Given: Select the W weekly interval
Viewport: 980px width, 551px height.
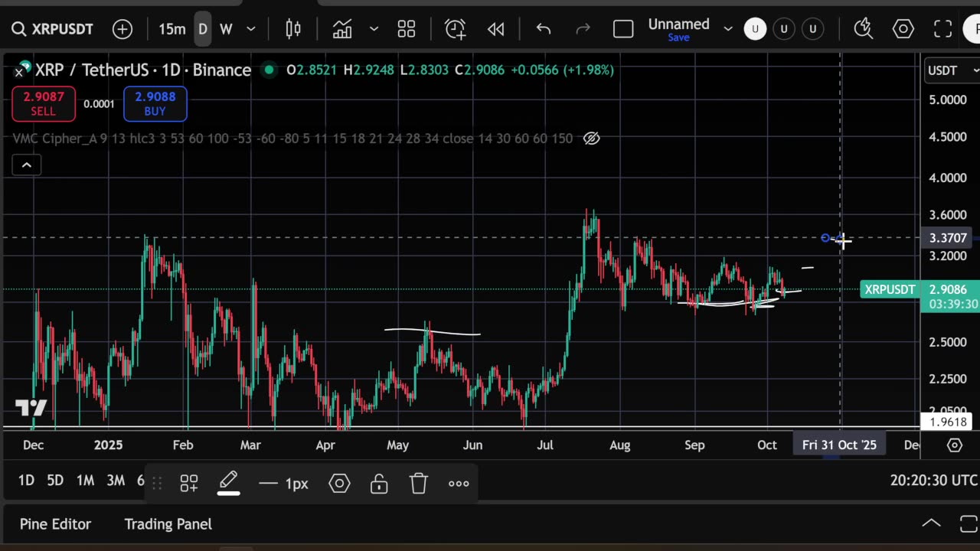Looking at the screenshot, I should (226, 29).
